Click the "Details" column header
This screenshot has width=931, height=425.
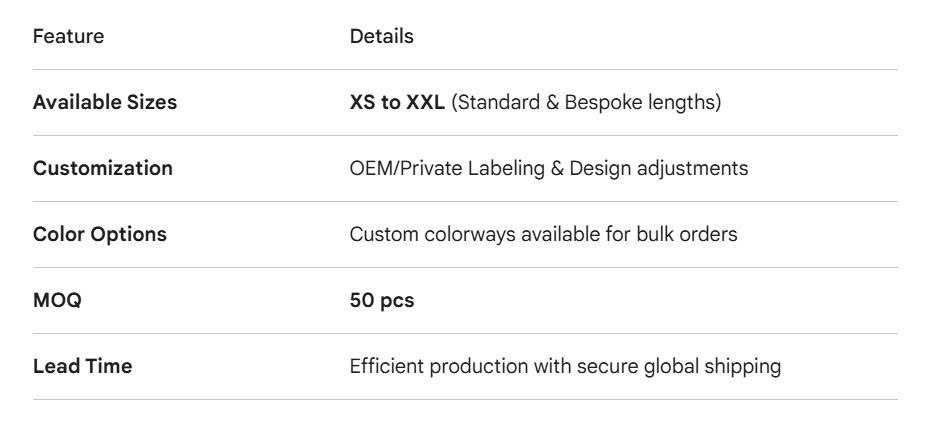coord(381,37)
